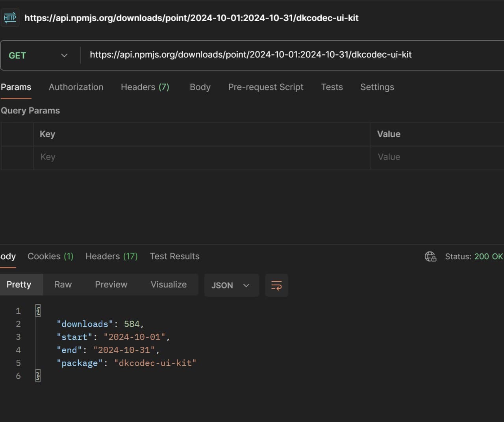This screenshot has height=422, width=504.
Task: Open the Settings tab
Action: coord(376,87)
